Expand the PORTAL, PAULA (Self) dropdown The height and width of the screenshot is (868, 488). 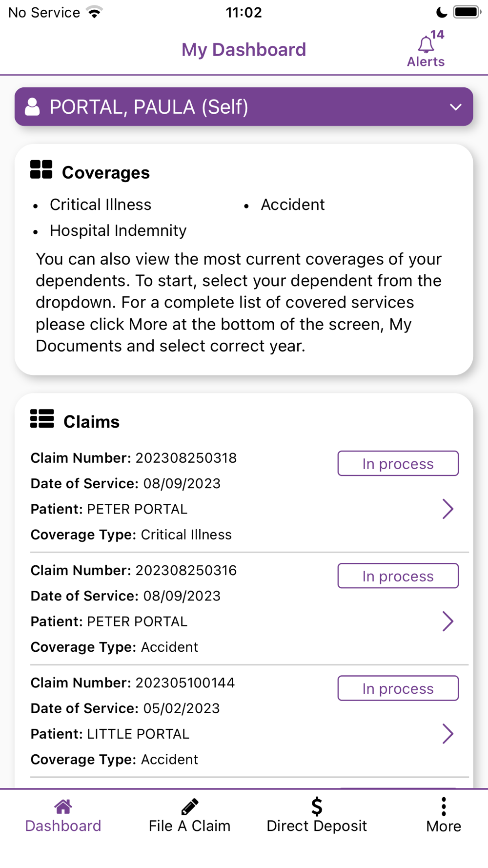455,107
